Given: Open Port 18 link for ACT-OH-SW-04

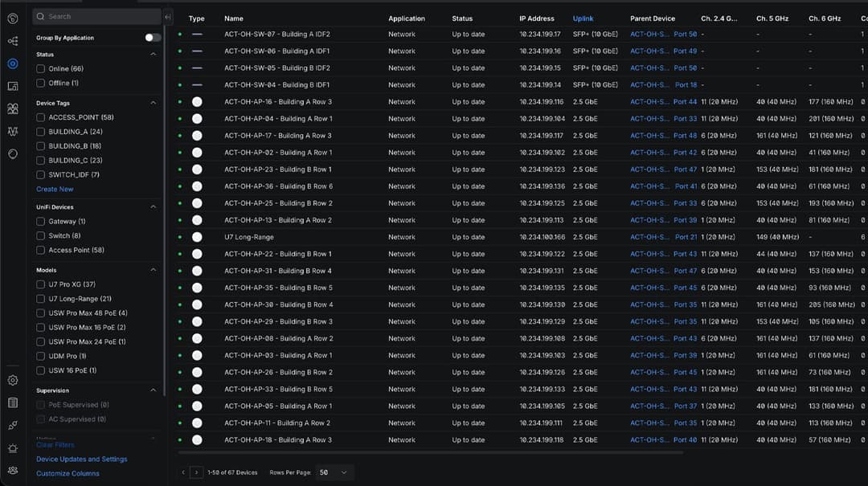Looking at the screenshot, I should pyautogui.click(x=686, y=84).
